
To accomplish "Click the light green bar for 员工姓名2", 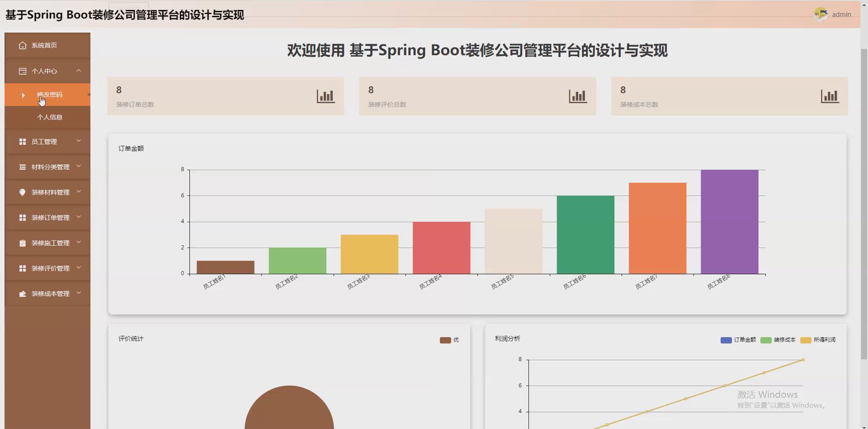I will coord(297,261).
